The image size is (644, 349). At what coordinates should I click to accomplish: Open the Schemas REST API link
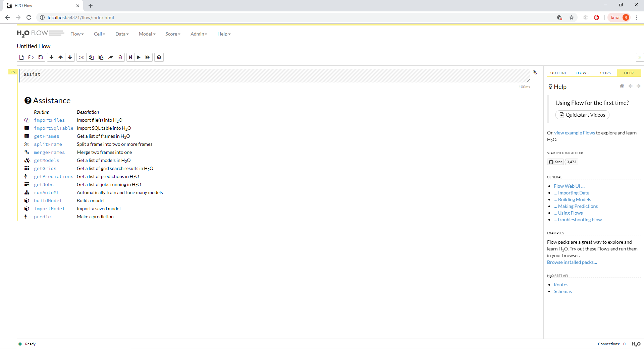pyautogui.click(x=562, y=291)
